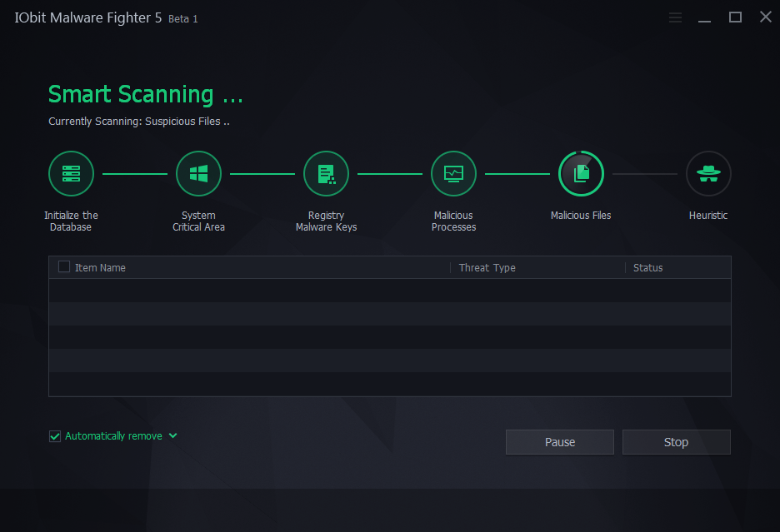
Task: Click the Malicious Files stage label
Action: (x=581, y=216)
